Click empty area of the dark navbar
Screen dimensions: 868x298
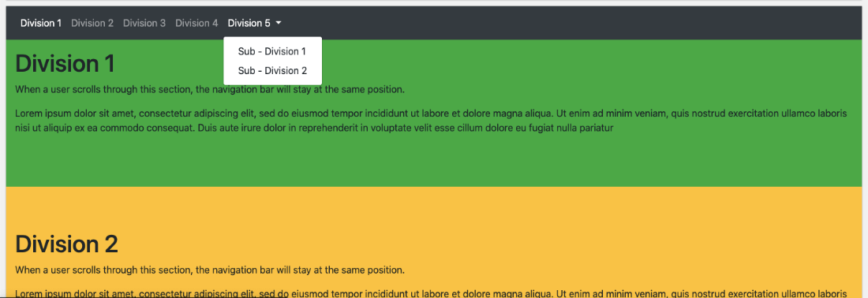coord(554,23)
